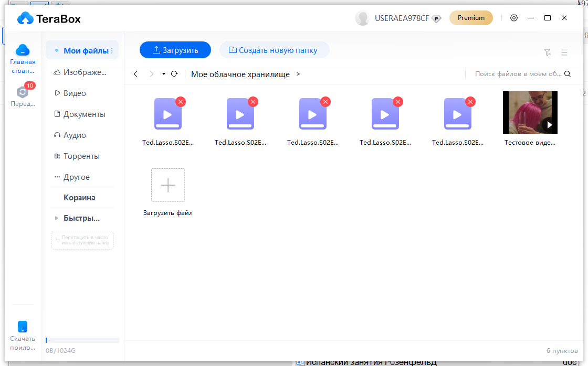
Task: Click the Загрузить upload button
Action: click(175, 50)
